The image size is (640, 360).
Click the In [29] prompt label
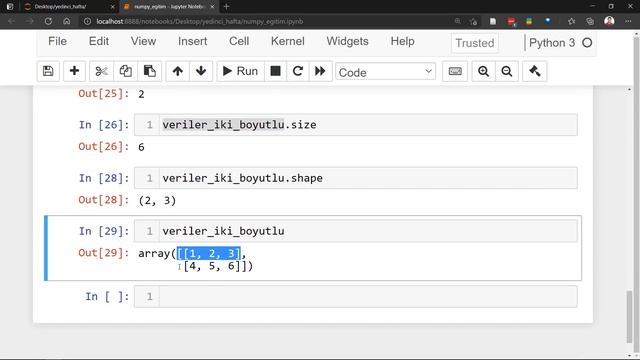point(104,231)
